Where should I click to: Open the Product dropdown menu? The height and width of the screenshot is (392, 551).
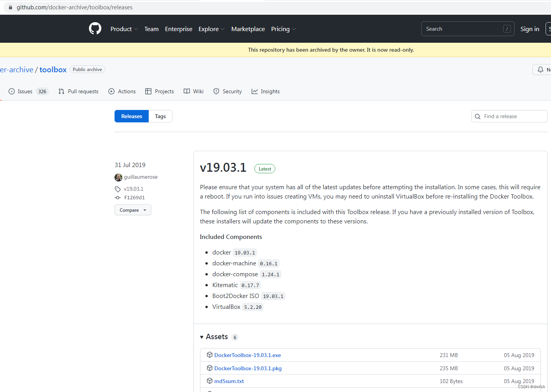coord(124,29)
